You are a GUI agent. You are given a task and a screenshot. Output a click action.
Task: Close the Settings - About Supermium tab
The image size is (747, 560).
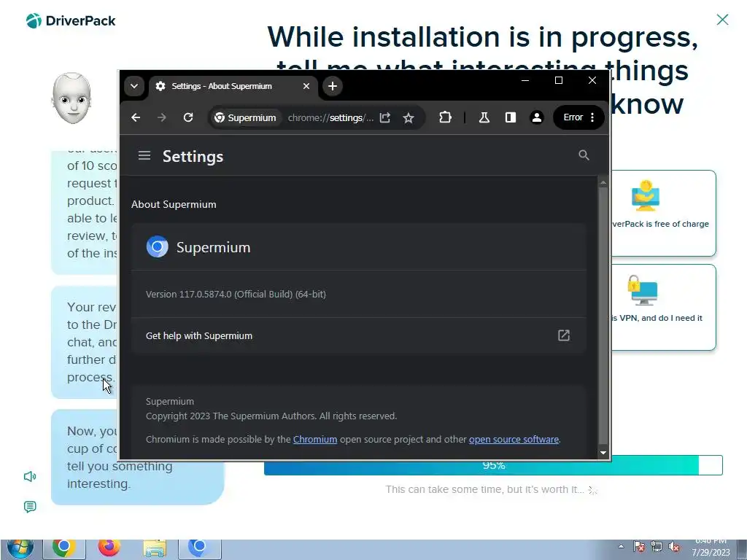306,86
